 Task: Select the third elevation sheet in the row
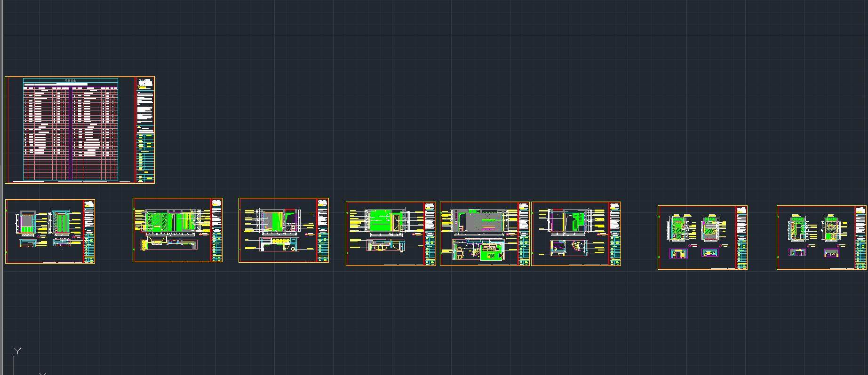(x=284, y=230)
